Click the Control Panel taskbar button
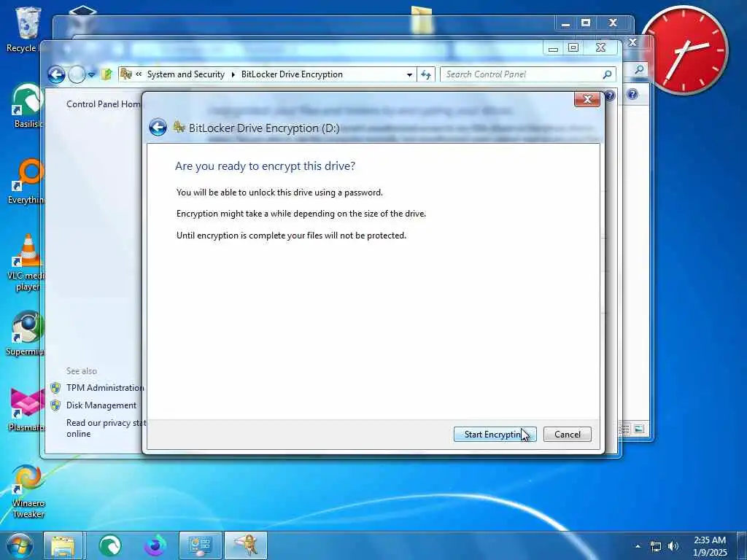The image size is (747, 560). (201, 545)
